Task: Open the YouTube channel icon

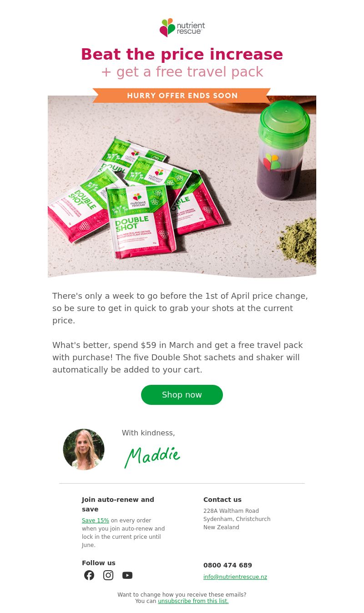Action: click(127, 575)
